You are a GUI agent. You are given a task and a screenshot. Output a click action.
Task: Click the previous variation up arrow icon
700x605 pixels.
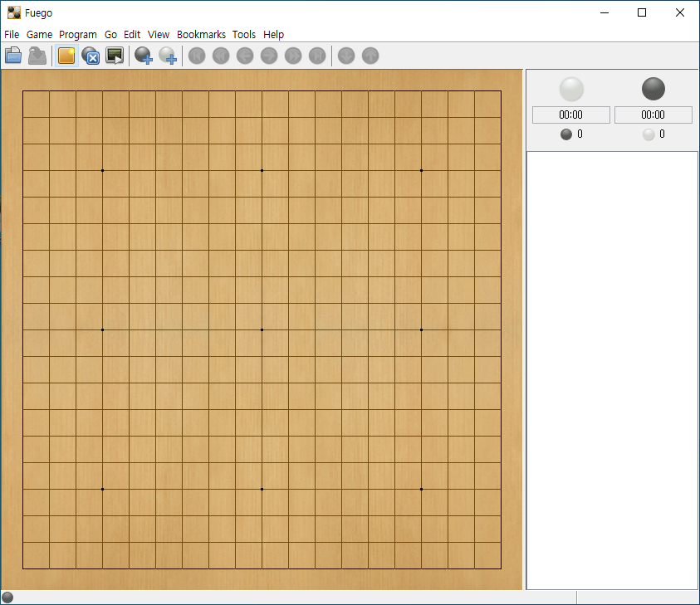(x=370, y=56)
